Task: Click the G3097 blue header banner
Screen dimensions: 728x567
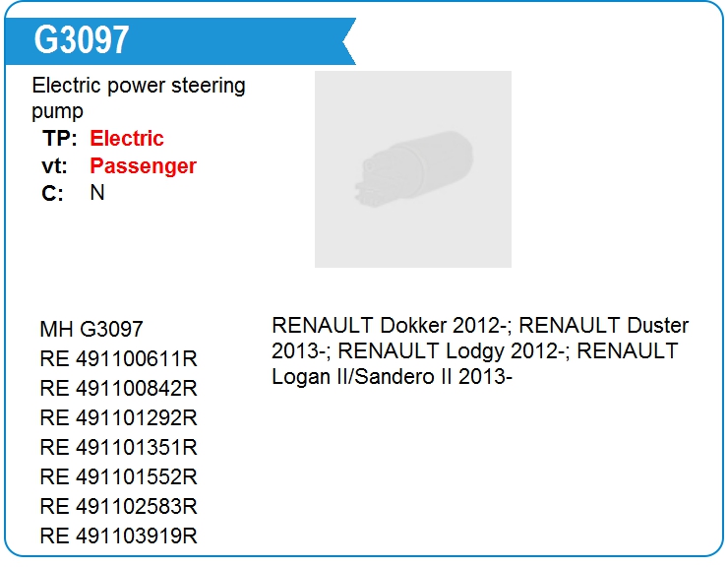Action: [180, 41]
